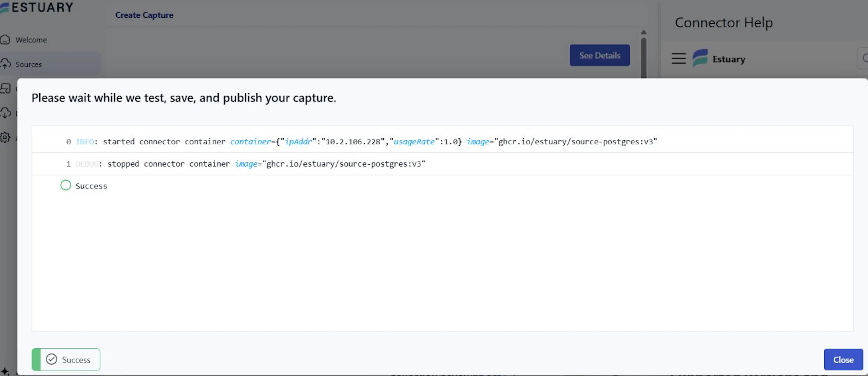
Task: Click the Close button in the dialog
Action: (x=843, y=360)
